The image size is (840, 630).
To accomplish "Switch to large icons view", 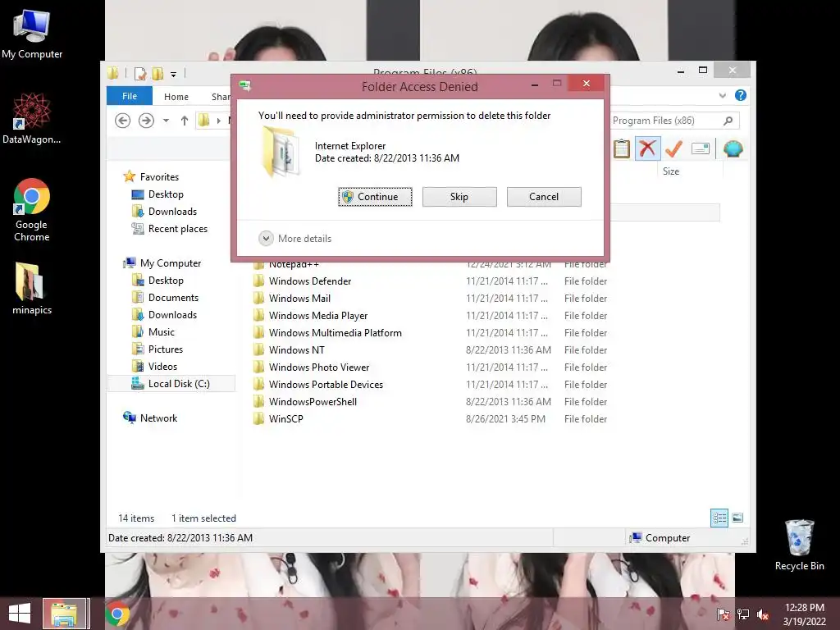I will [737, 518].
